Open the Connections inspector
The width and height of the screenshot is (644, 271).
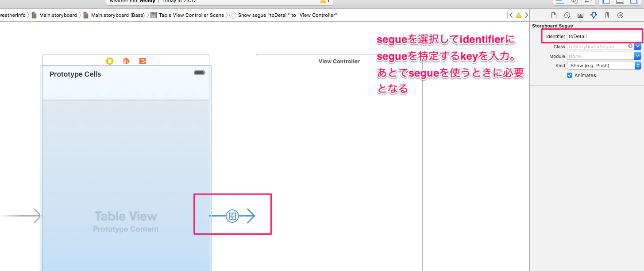click(620, 15)
